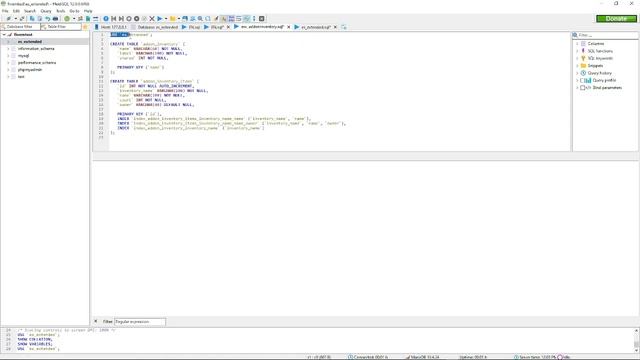Image resolution: width=640 pixels, height=360 pixels.
Task: Close the result filter bar with X
Action: [96, 321]
